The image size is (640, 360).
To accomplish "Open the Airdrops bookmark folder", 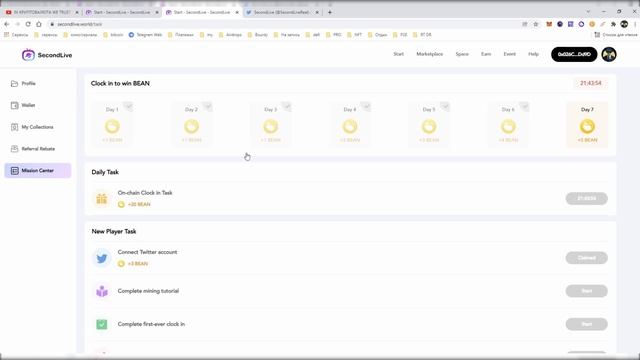I will click(x=230, y=35).
